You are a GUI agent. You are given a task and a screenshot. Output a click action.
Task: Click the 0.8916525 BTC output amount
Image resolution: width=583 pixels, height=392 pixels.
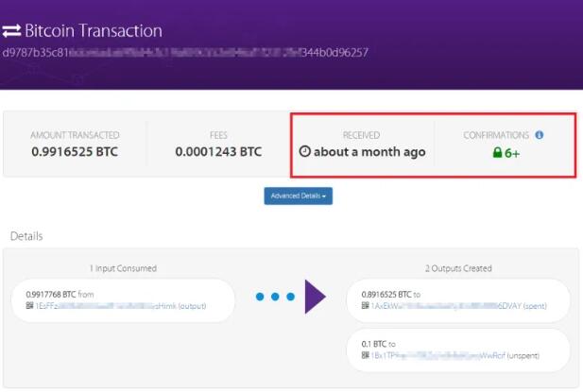(x=386, y=295)
